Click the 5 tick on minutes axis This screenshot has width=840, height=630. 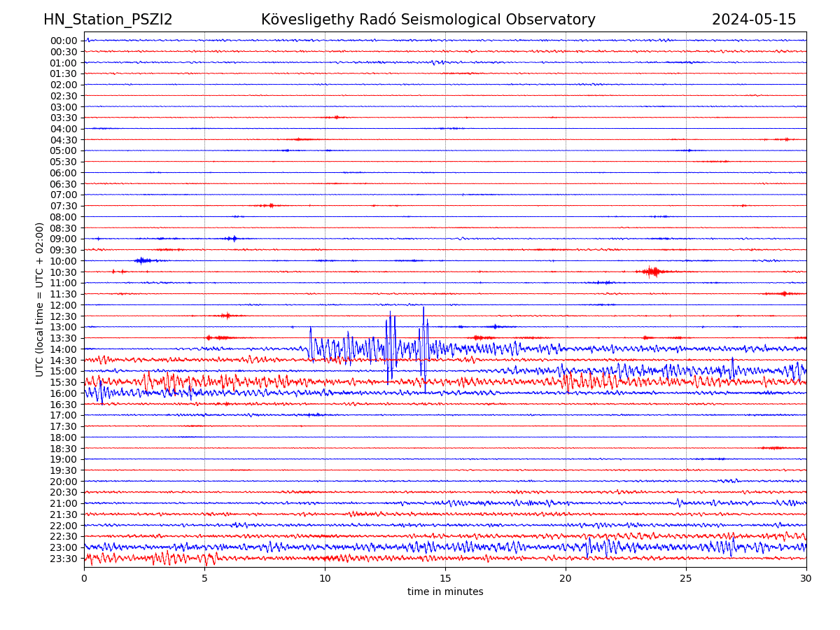pos(204,578)
